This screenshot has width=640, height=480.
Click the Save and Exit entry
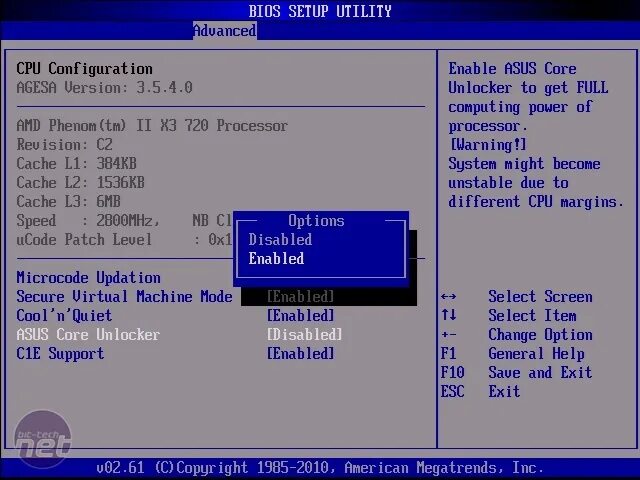tap(540, 373)
